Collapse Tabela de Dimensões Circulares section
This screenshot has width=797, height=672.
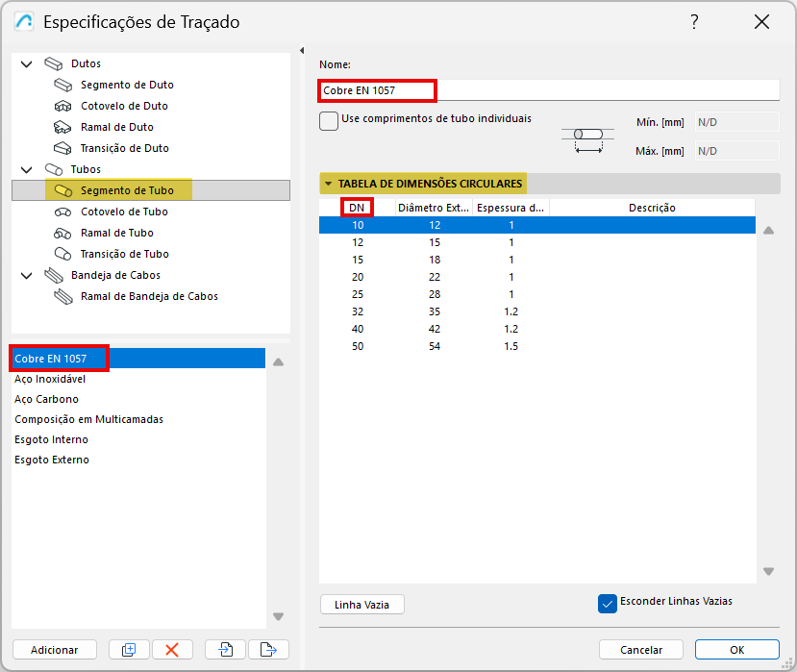coord(329,184)
